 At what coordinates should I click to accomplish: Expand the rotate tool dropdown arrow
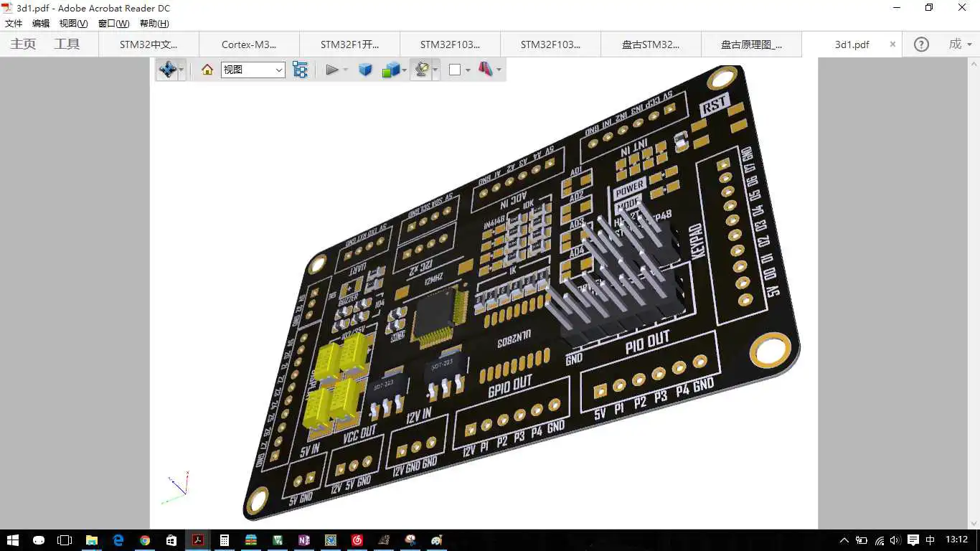(182, 70)
